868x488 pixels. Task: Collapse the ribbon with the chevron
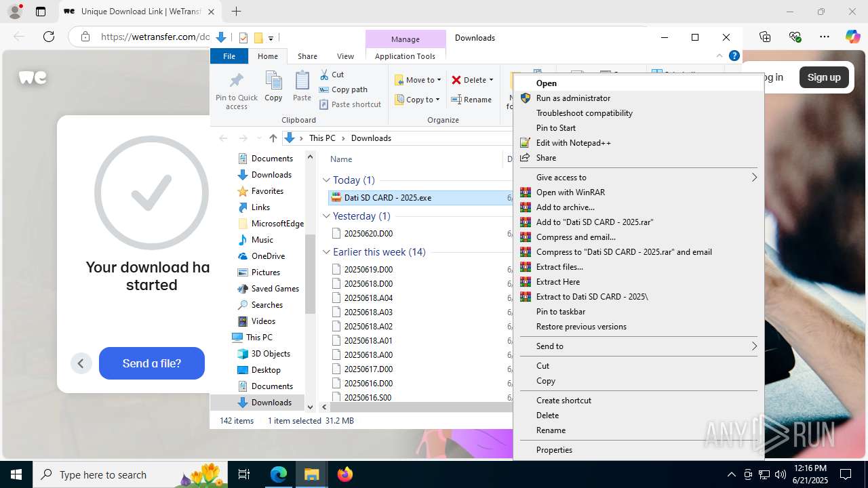point(719,56)
